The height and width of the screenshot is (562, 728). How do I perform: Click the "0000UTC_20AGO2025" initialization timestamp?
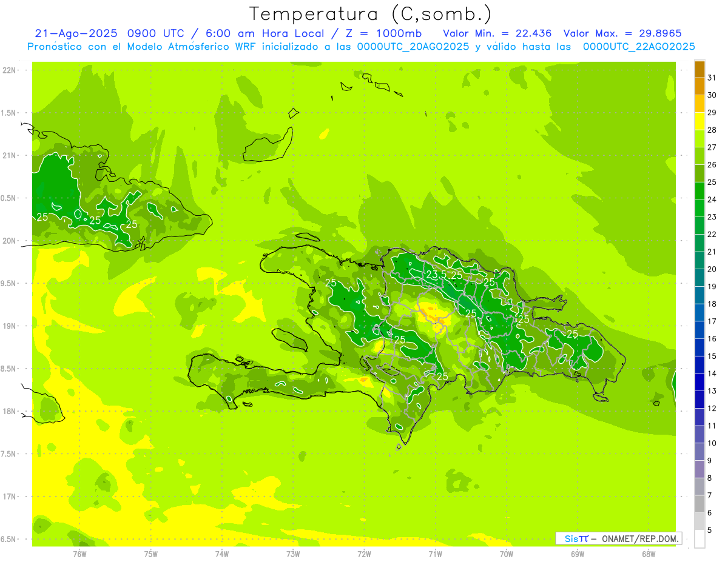(x=413, y=47)
